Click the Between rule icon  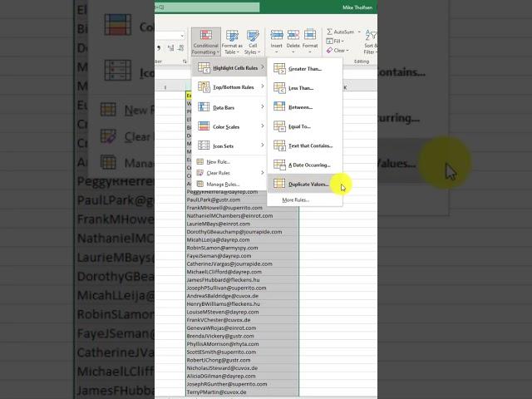[279, 107]
